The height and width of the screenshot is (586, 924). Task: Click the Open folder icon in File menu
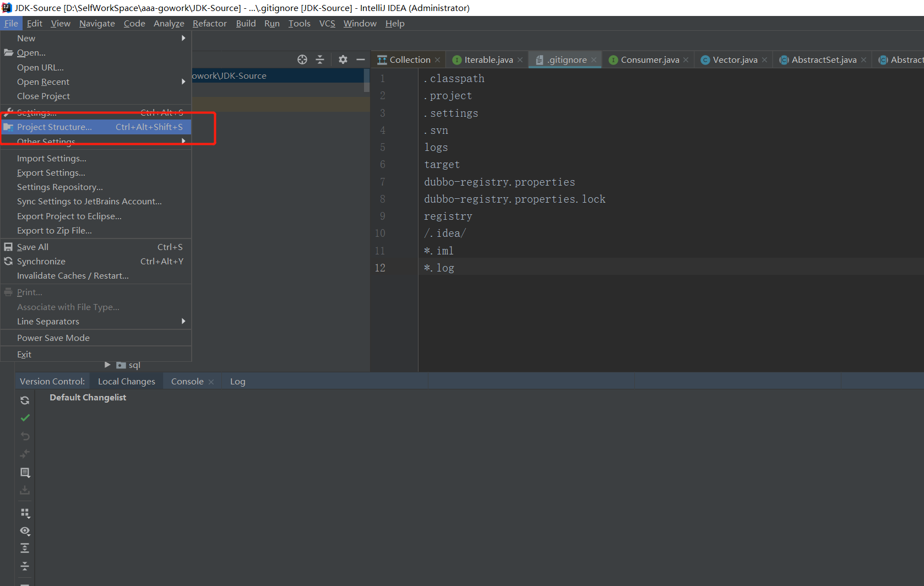click(x=8, y=52)
